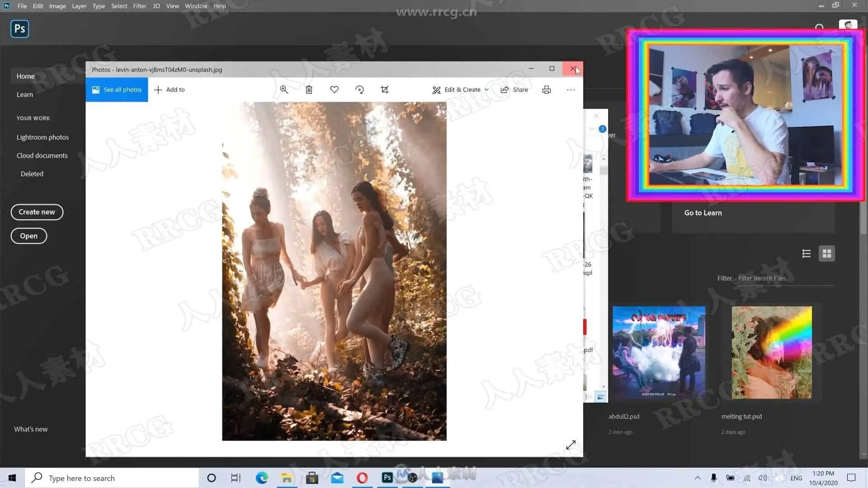Image resolution: width=868 pixels, height=488 pixels.
Task: Enter fullscreen with the diagonal arrows icon
Action: [x=571, y=445]
